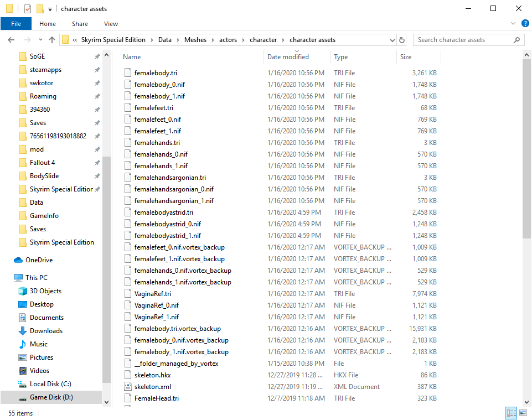Expand arrow after character breadcrumb
The image size is (532, 420).
click(283, 40)
